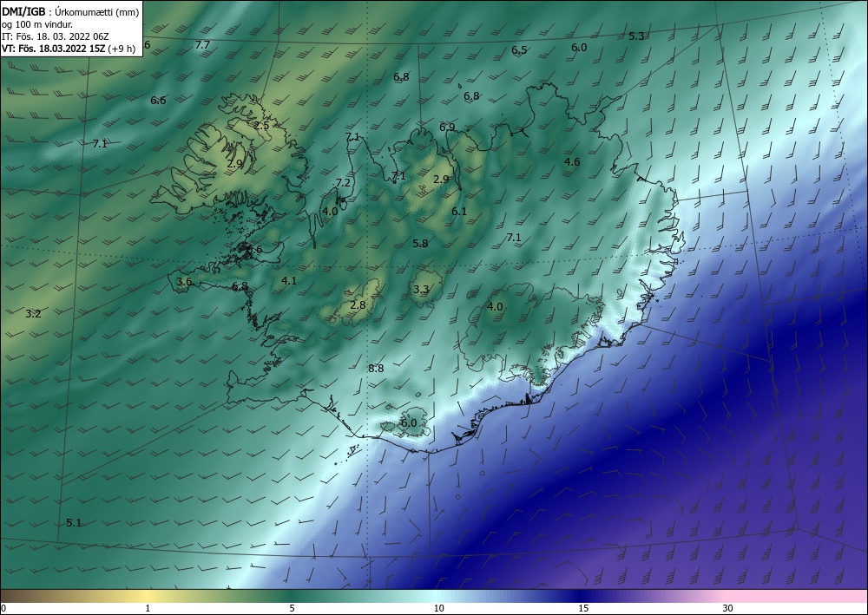This screenshot has height=615, width=868.
Task: Select the 7.2 value label
Action: coord(343,182)
